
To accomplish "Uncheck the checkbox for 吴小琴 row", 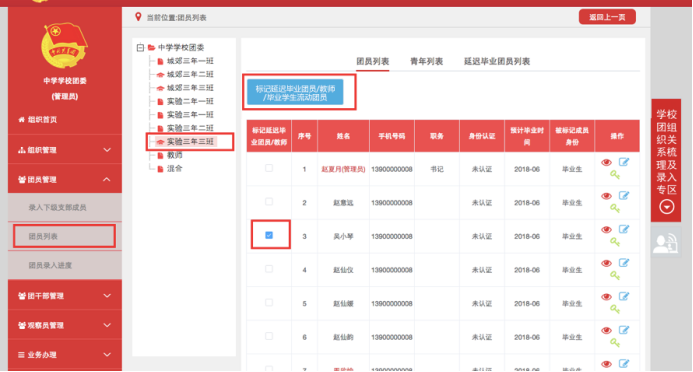I will pos(269,235).
